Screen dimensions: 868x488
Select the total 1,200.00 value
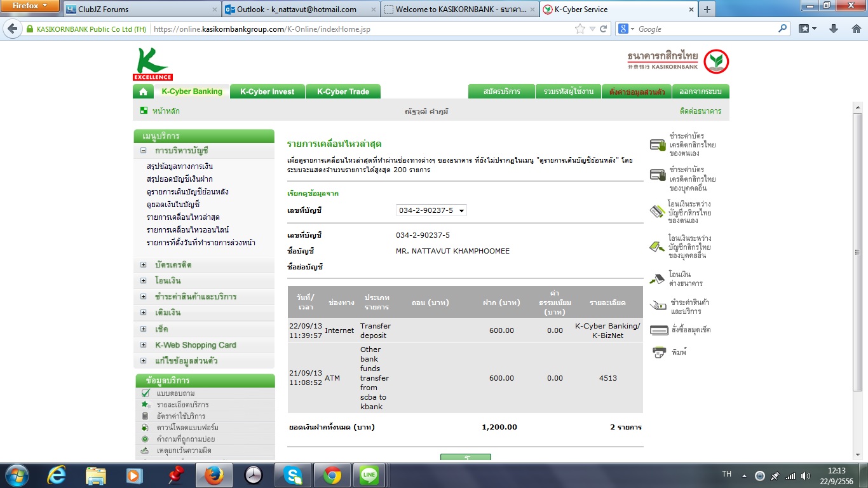click(499, 427)
